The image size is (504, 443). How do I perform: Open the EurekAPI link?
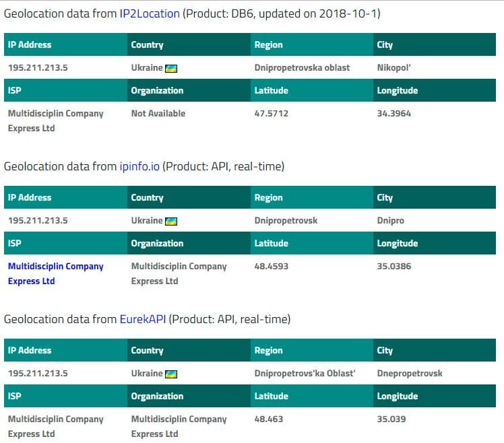143,319
